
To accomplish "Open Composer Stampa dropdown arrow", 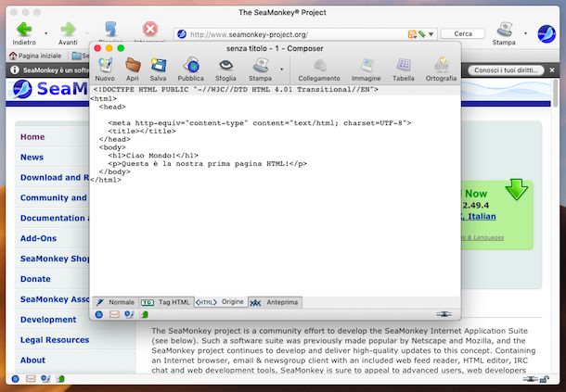I will tap(281, 69).
